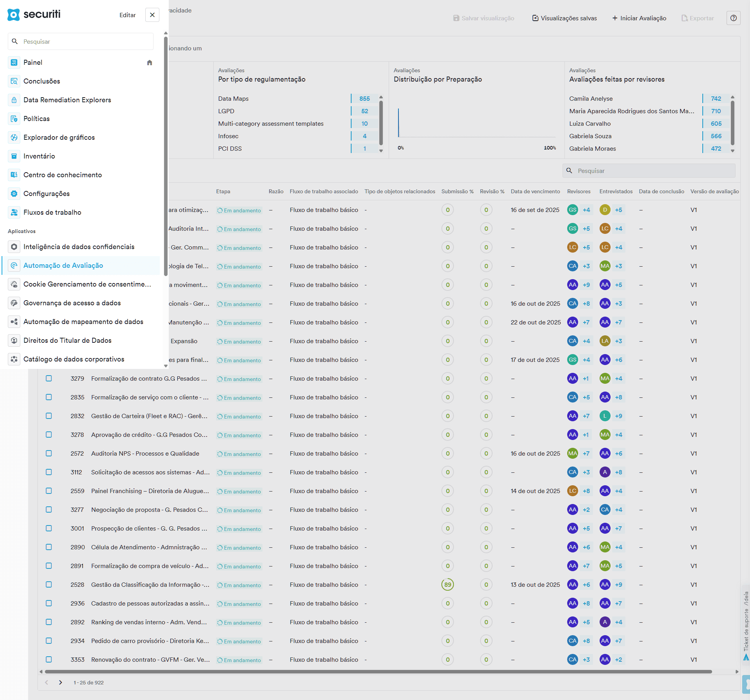The height and width of the screenshot is (700, 750).
Task: Click the home icon beside Painel
Action: (x=150, y=62)
